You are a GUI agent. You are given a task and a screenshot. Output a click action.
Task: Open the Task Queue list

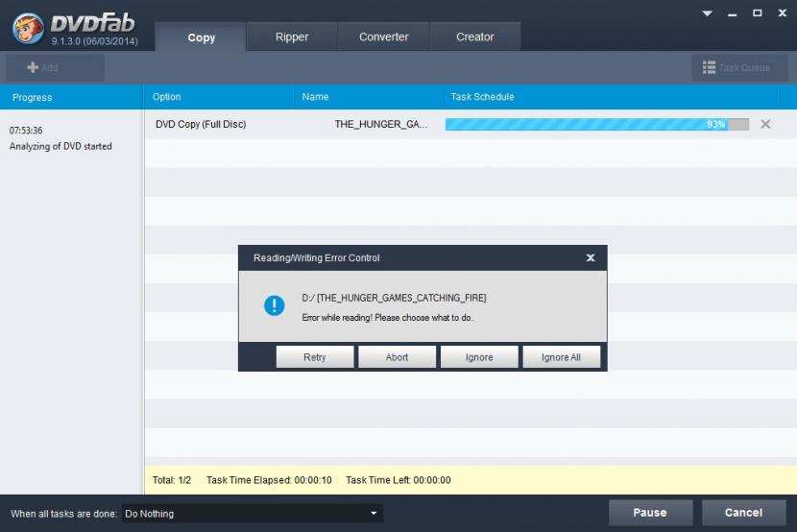tap(739, 67)
